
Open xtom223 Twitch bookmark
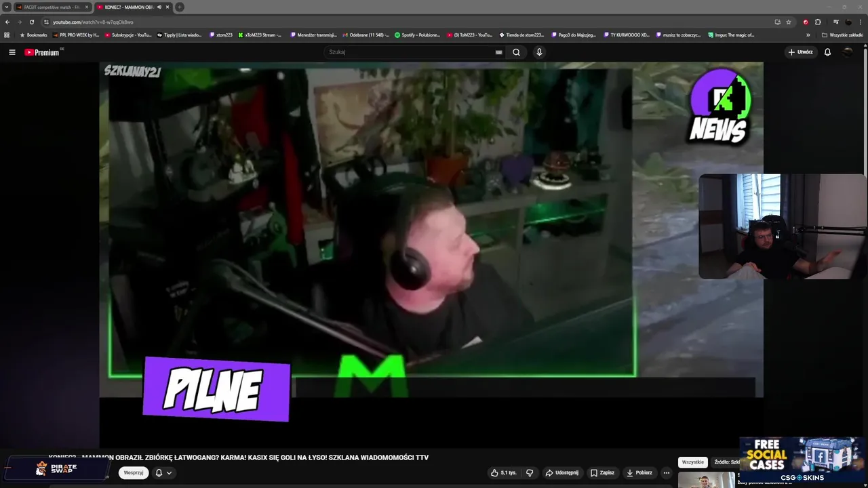click(x=220, y=35)
